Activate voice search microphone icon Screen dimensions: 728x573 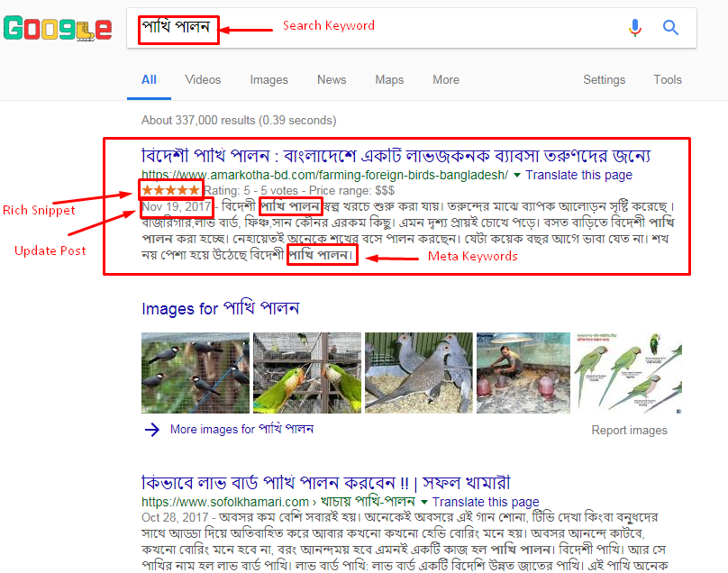pos(634,28)
